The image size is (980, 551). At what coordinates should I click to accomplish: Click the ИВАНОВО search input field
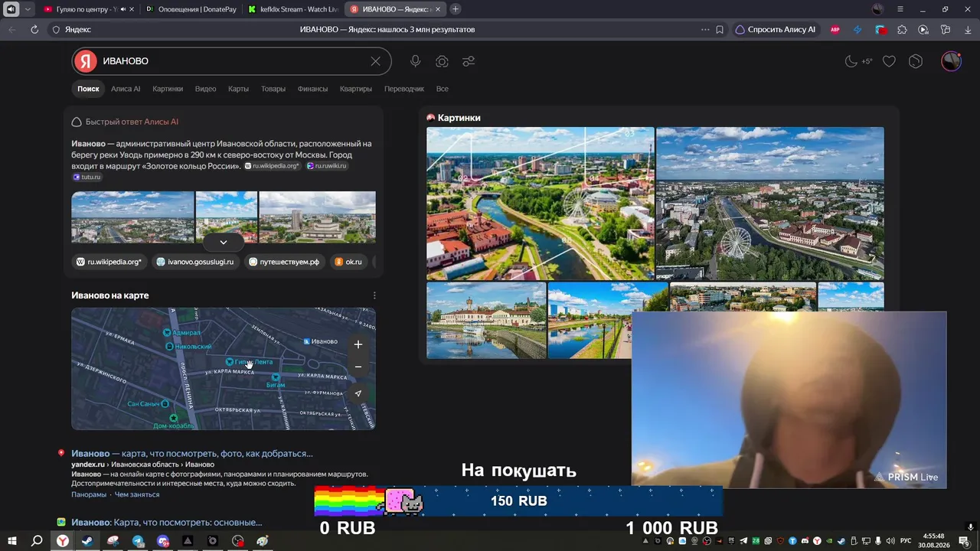pyautogui.click(x=234, y=61)
